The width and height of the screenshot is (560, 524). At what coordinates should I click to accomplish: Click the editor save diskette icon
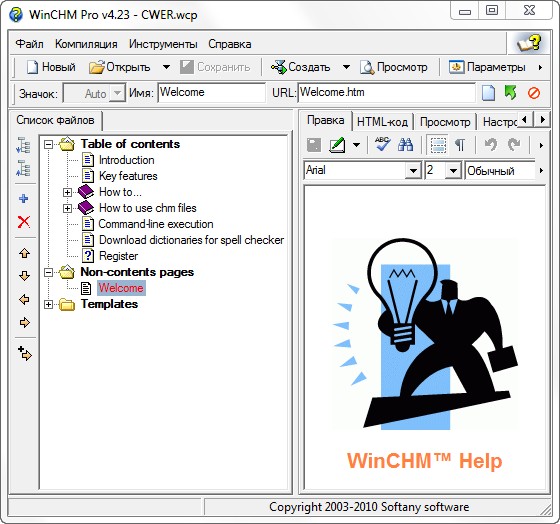pyautogui.click(x=314, y=145)
